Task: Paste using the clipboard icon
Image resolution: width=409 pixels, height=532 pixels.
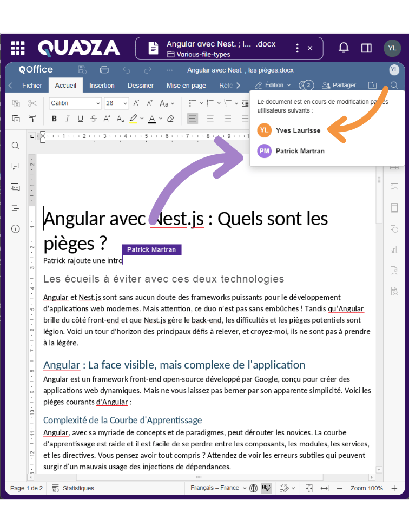Action: (x=16, y=119)
